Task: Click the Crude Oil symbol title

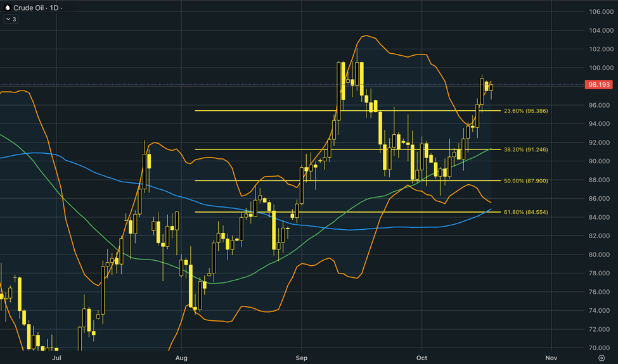Action: click(29, 8)
